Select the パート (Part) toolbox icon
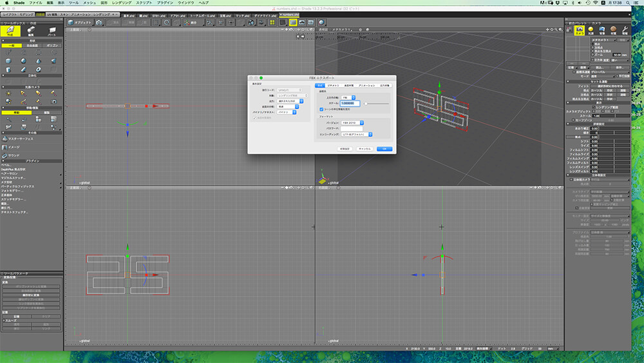 52,30
